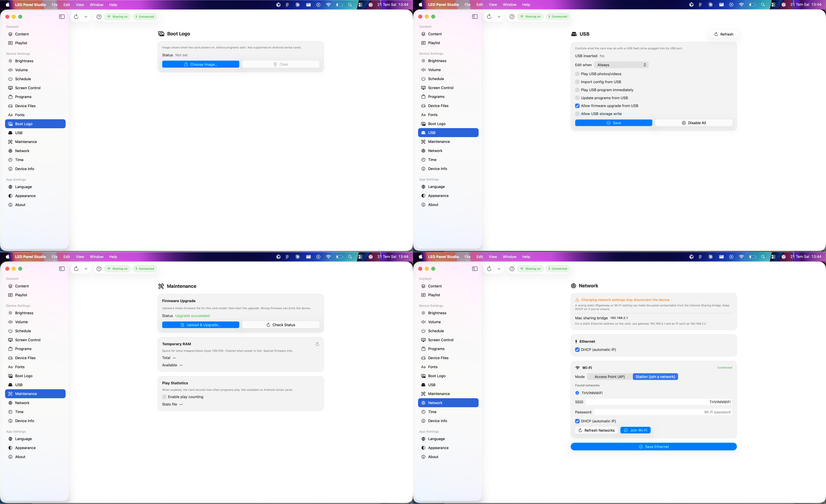Click the reload icon in the Boot Logo window toolbar
This screenshot has width=826, height=504.
point(76,17)
